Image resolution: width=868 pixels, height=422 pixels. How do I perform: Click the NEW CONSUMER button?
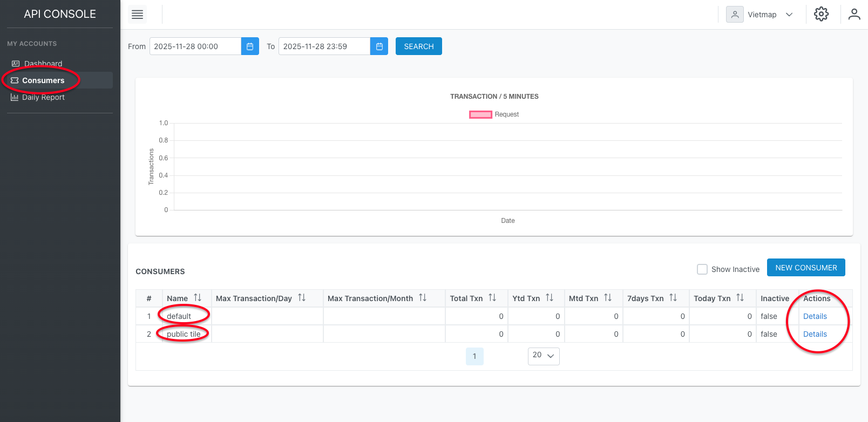point(806,268)
